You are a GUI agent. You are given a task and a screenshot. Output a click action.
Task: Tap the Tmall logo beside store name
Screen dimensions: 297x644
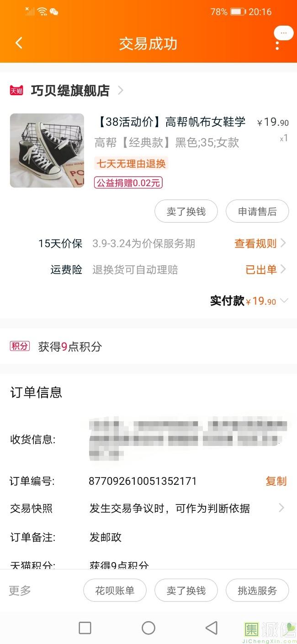tap(16, 91)
